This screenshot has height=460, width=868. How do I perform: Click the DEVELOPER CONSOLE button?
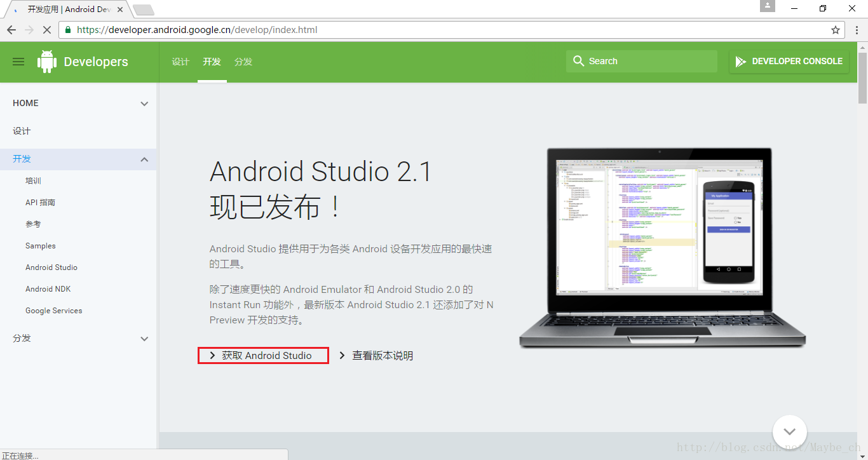pyautogui.click(x=789, y=62)
